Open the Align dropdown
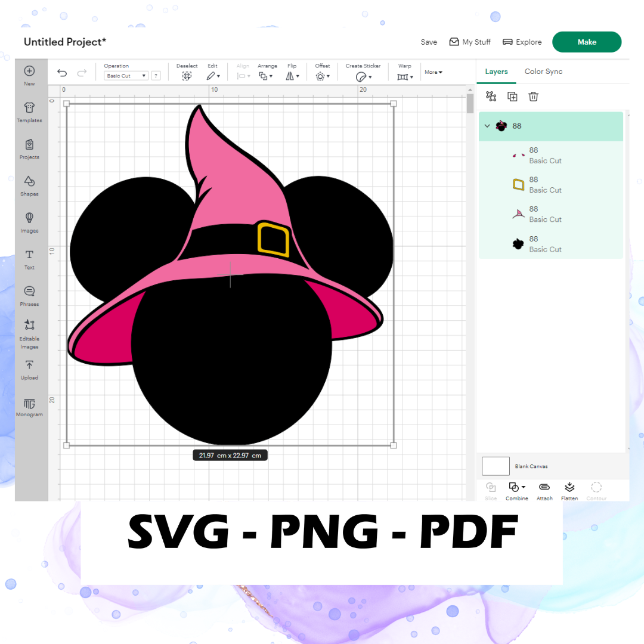The image size is (644, 644). [x=243, y=76]
